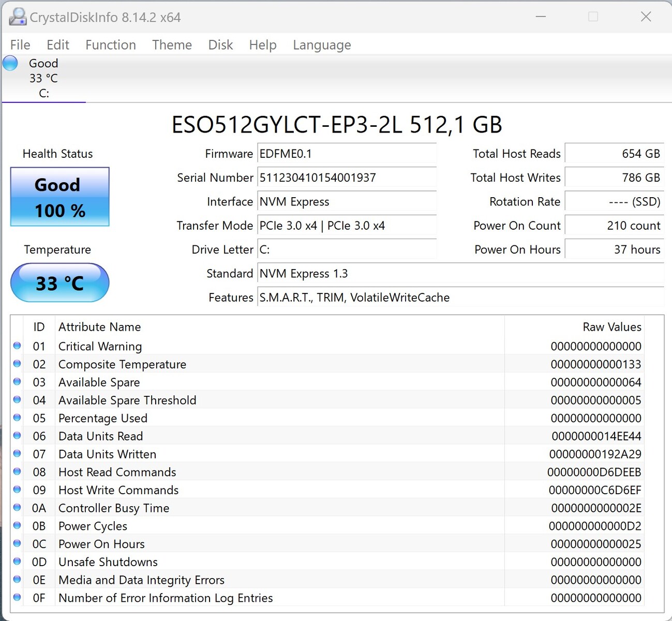Click the status orb for Data Units Read
672x621 pixels.
click(x=17, y=436)
